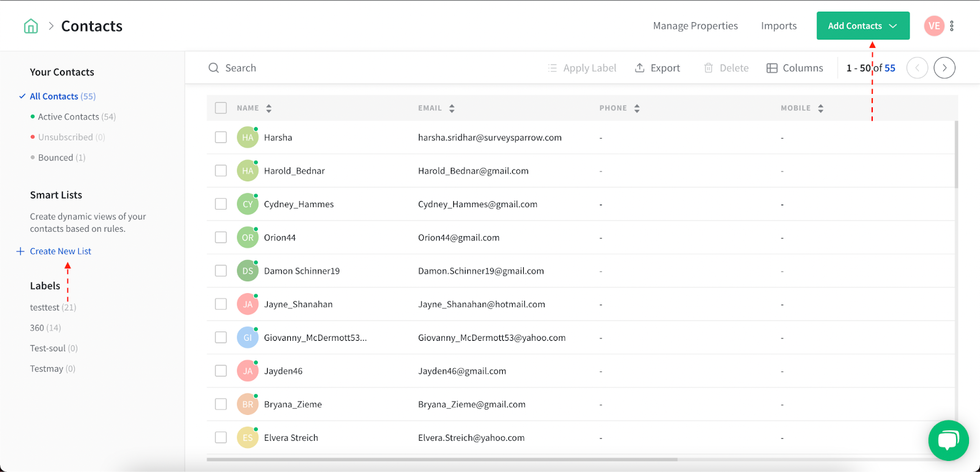Image resolution: width=980 pixels, height=472 pixels.
Task: Click the previous page arrow
Action: click(x=917, y=68)
